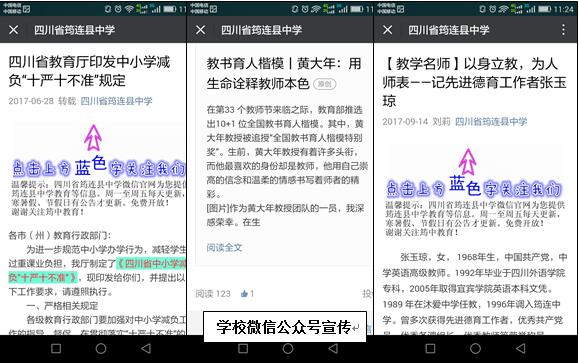Tap Android back triangle in first phone
579x363 pixels.
[x=146, y=348]
